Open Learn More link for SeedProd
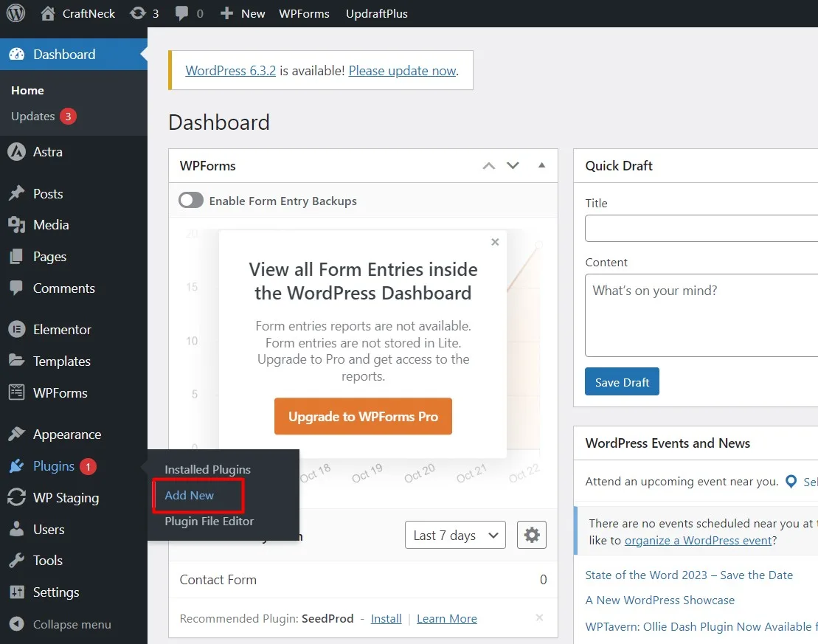This screenshot has height=644, width=818. pos(446,618)
